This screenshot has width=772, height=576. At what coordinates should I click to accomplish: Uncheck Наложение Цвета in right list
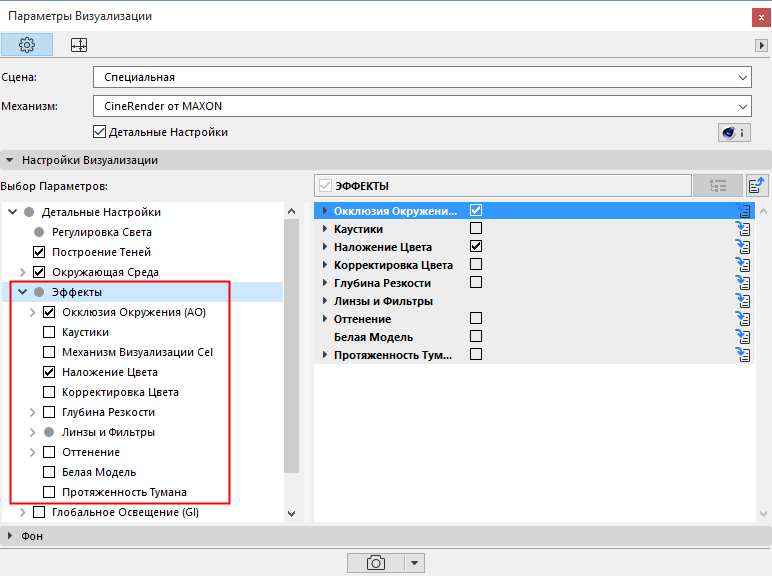click(476, 246)
